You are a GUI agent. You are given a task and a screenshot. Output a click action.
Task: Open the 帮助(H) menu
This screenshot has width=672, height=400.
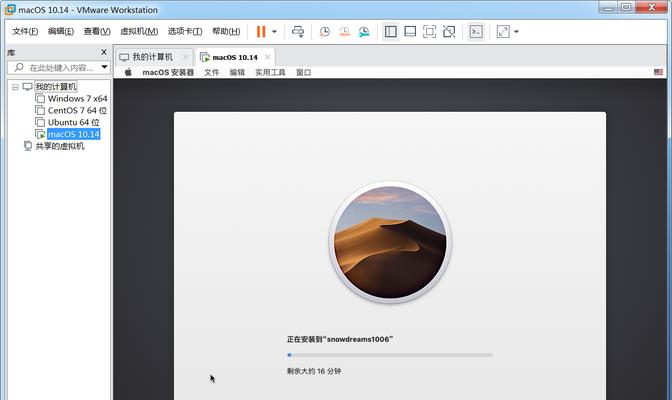click(x=226, y=31)
